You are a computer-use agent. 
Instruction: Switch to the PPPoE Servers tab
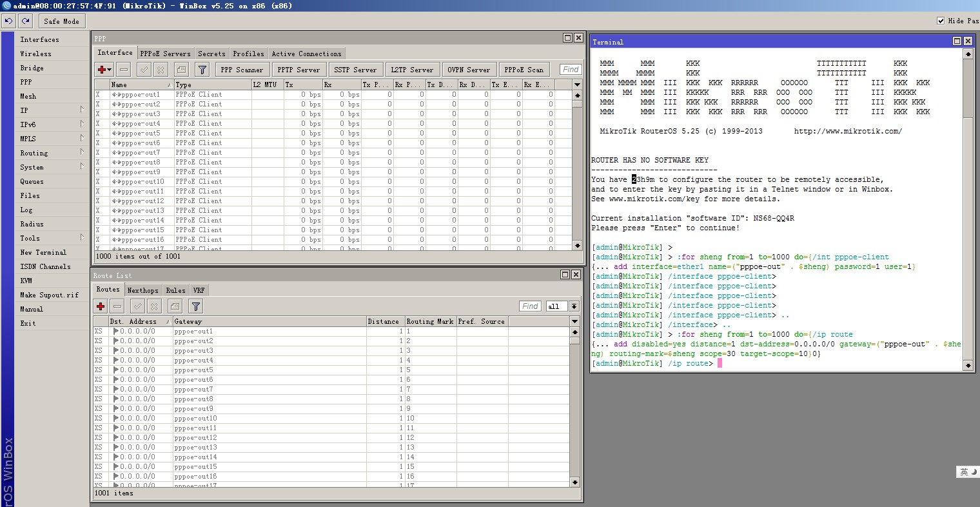point(165,54)
